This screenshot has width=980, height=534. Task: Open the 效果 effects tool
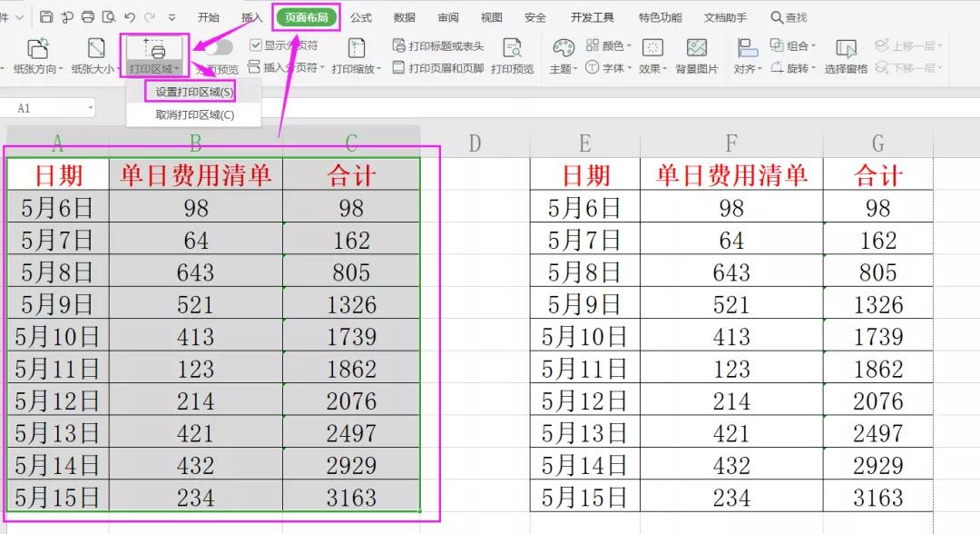[x=652, y=56]
